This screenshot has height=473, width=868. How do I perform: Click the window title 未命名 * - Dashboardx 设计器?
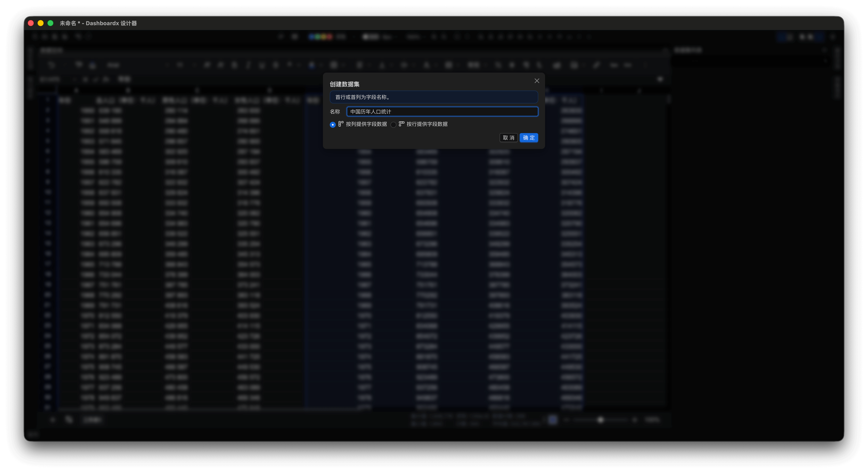[x=98, y=23]
